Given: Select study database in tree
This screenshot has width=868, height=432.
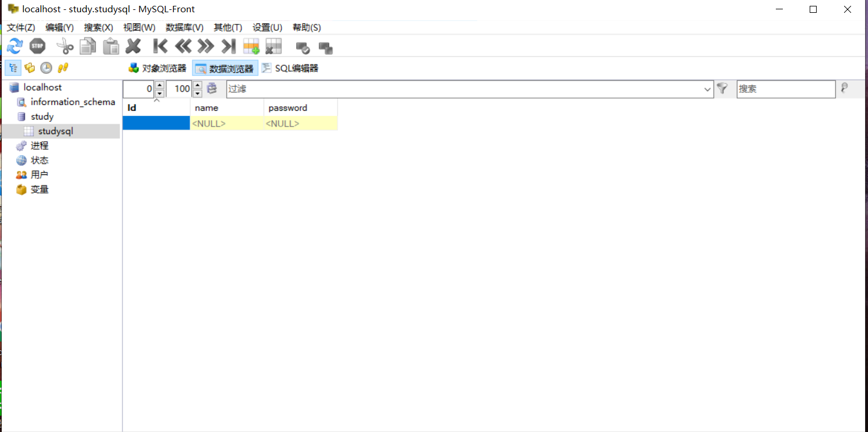Looking at the screenshot, I should coord(42,116).
